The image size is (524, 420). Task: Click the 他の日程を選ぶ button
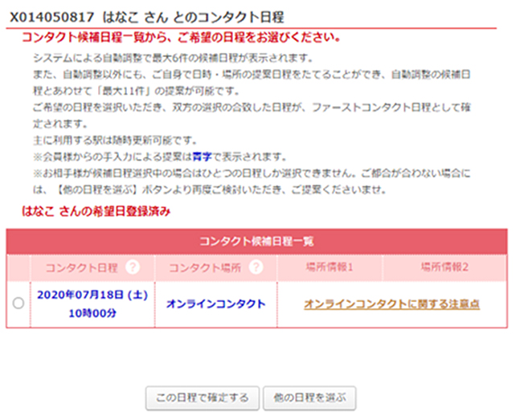point(309,398)
